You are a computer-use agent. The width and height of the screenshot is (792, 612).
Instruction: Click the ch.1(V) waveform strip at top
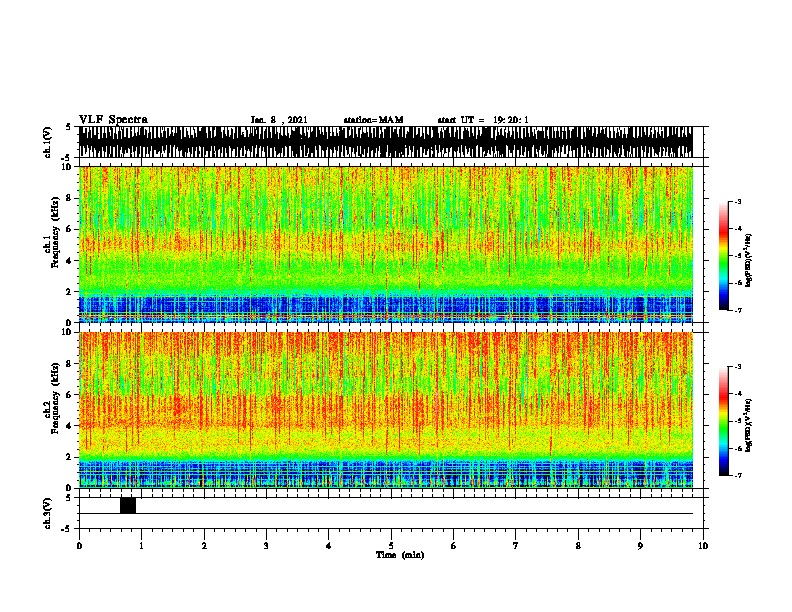386,142
